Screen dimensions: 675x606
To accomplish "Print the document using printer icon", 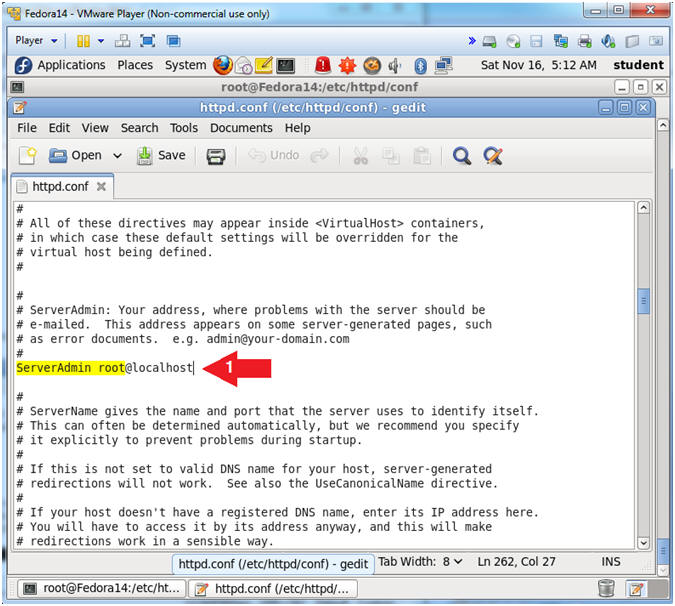I will coord(216,156).
